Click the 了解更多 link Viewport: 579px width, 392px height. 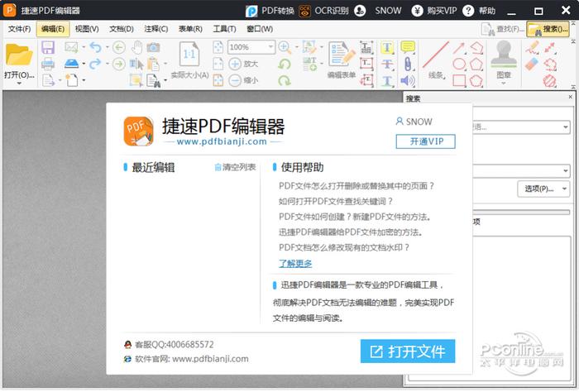(x=295, y=264)
